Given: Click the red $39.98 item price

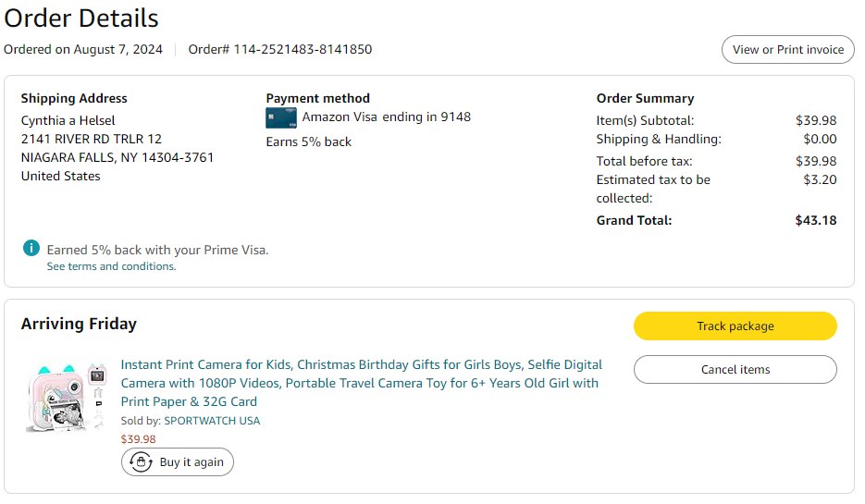Looking at the screenshot, I should pyautogui.click(x=139, y=439).
